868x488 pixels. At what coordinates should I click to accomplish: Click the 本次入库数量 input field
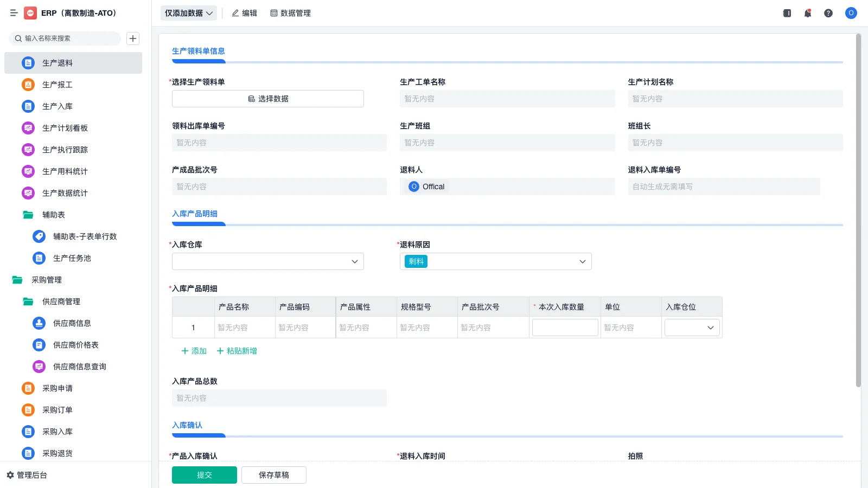[x=565, y=327]
